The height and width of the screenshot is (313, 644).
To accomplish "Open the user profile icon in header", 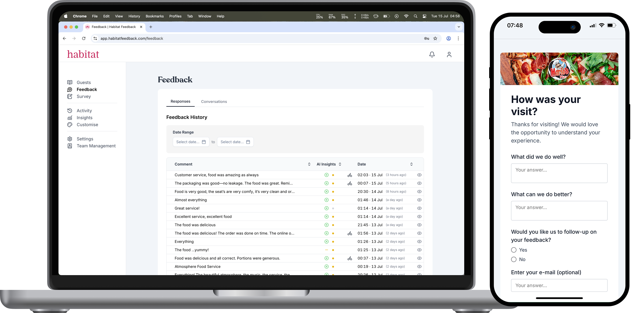I will point(449,55).
